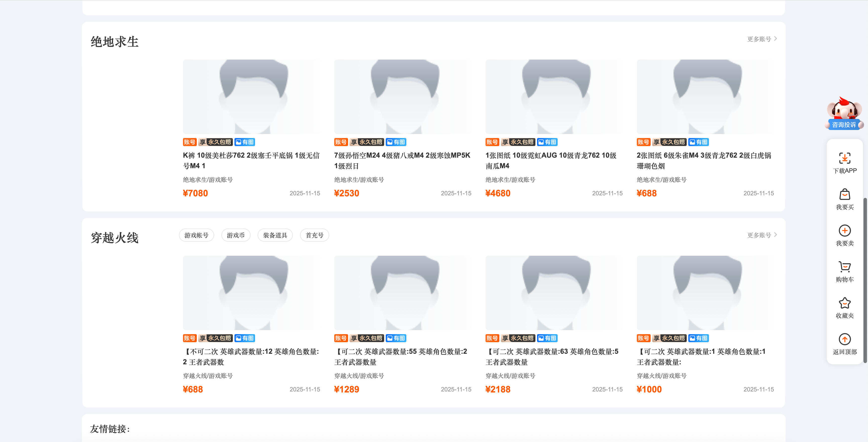Screen dimensions: 868x442
Task: Click the 永久包赔 badge on the ¥2530 listing
Action: click(x=371, y=142)
